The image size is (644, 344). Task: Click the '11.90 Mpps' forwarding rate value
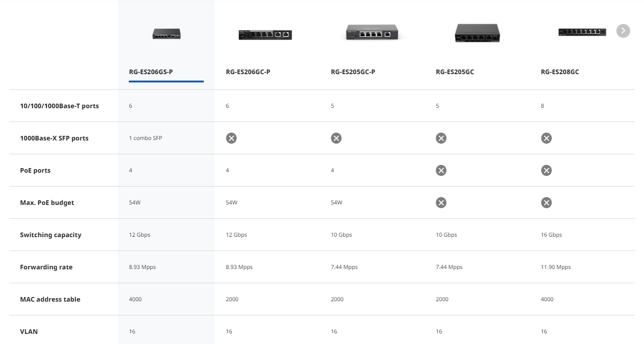click(556, 267)
